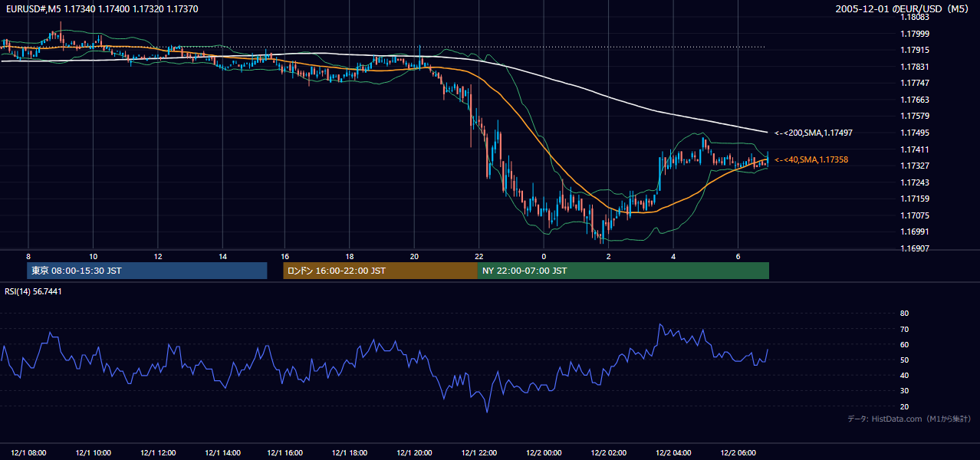The width and height of the screenshot is (980, 460).
Task: Click RSI axis level 20
Action: (904, 406)
